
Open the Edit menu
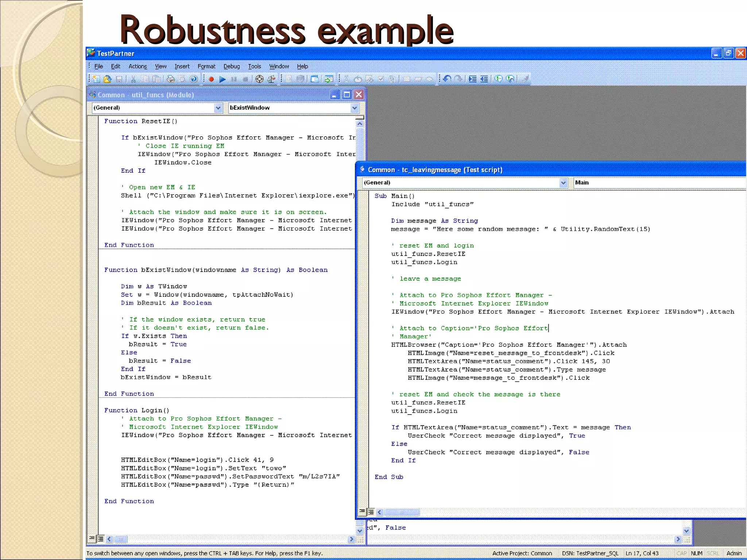[116, 66]
